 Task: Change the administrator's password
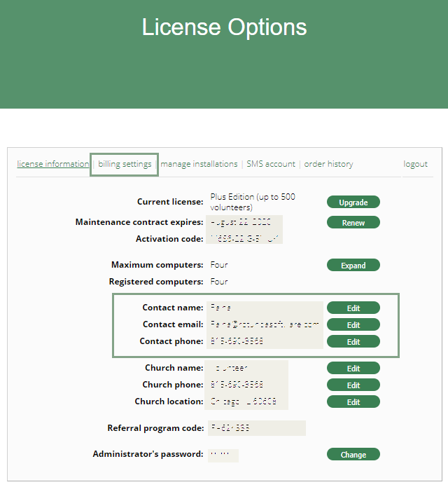(x=353, y=455)
